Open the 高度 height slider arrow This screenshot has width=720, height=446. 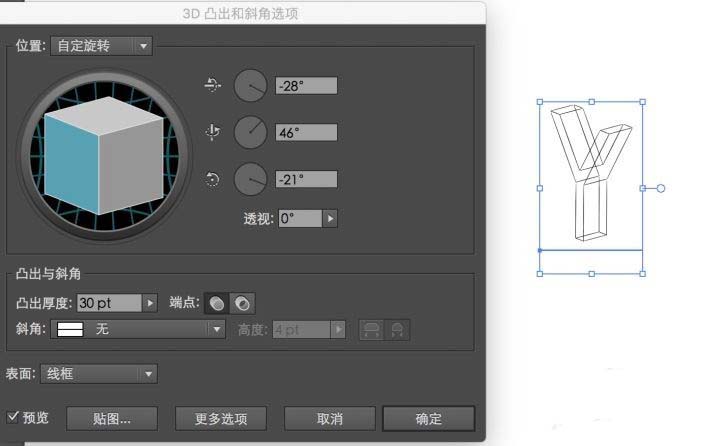pos(338,330)
